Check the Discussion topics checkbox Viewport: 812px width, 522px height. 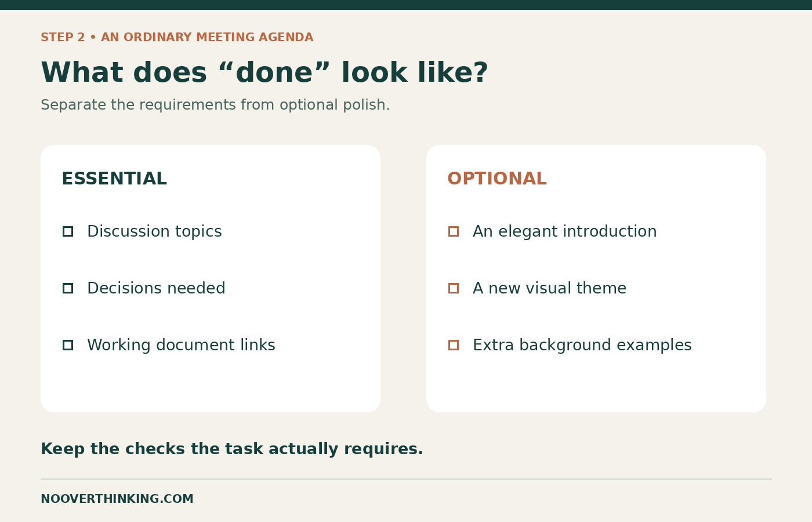click(68, 231)
